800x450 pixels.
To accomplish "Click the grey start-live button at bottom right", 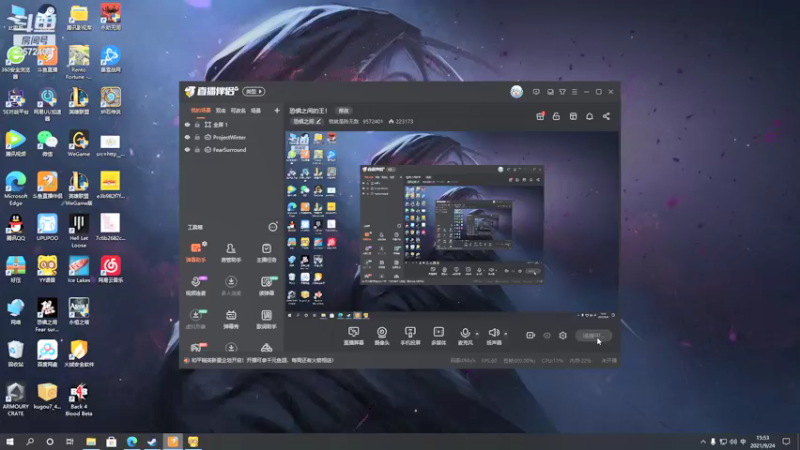I will [x=593, y=336].
